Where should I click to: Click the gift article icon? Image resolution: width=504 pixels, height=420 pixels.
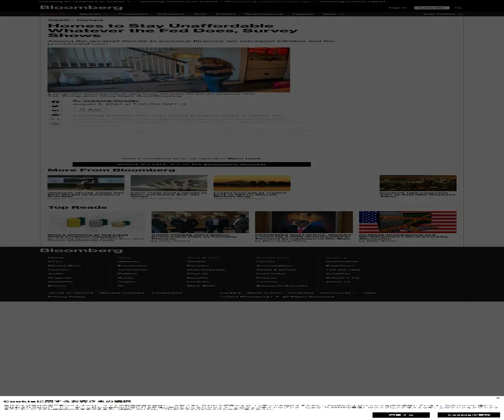tap(55, 124)
